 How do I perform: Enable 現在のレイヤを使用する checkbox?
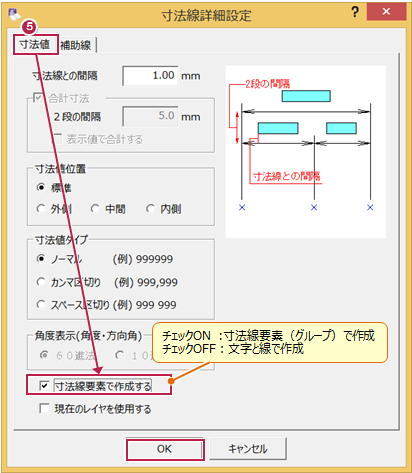pyautogui.click(x=44, y=408)
